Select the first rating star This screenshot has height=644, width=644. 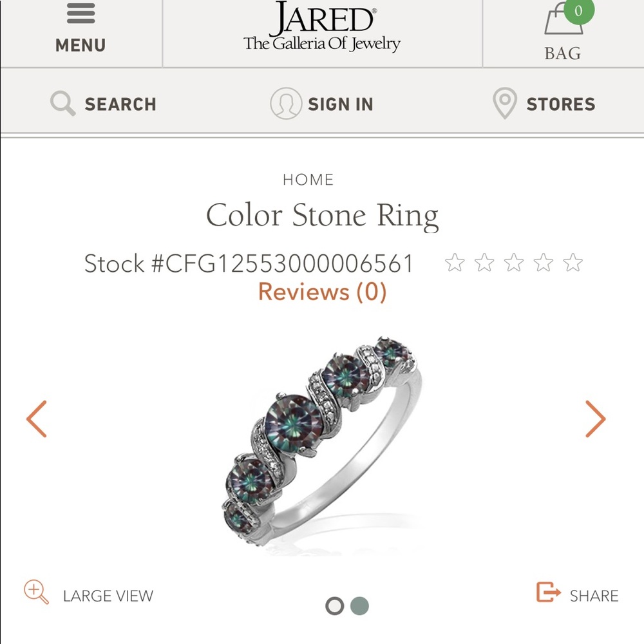[455, 261]
